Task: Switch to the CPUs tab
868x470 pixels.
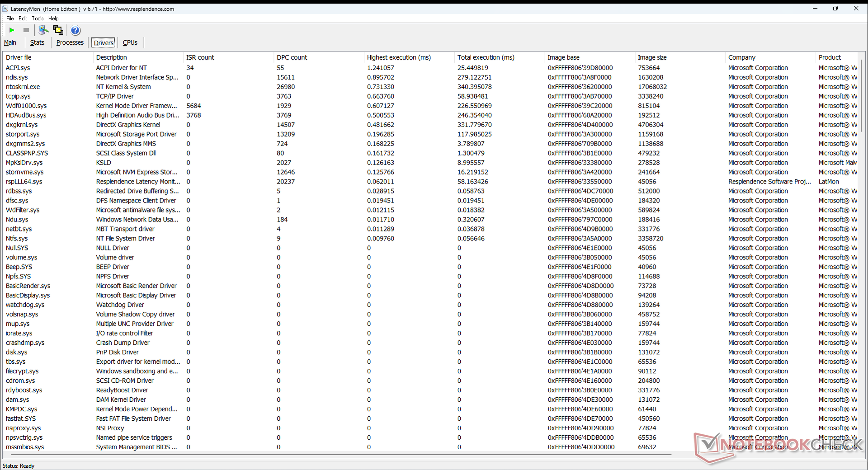Action: [x=130, y=42]
